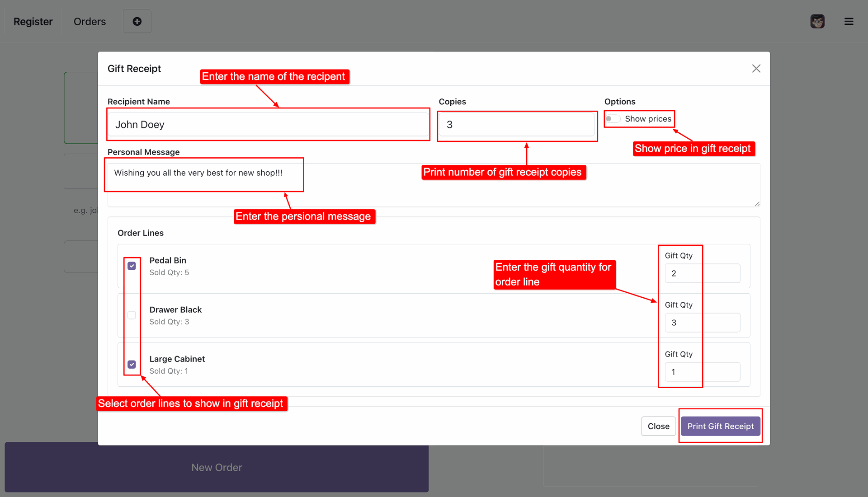The image size is (868, 497).
Task: Switch to the Orders tab
Action: pyautogui.click(x=90, y=21)
